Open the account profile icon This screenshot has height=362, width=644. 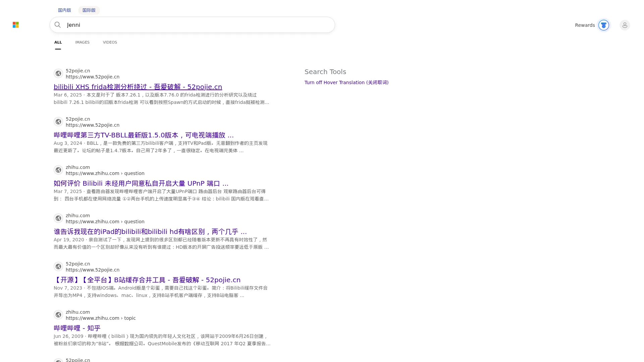625,25
